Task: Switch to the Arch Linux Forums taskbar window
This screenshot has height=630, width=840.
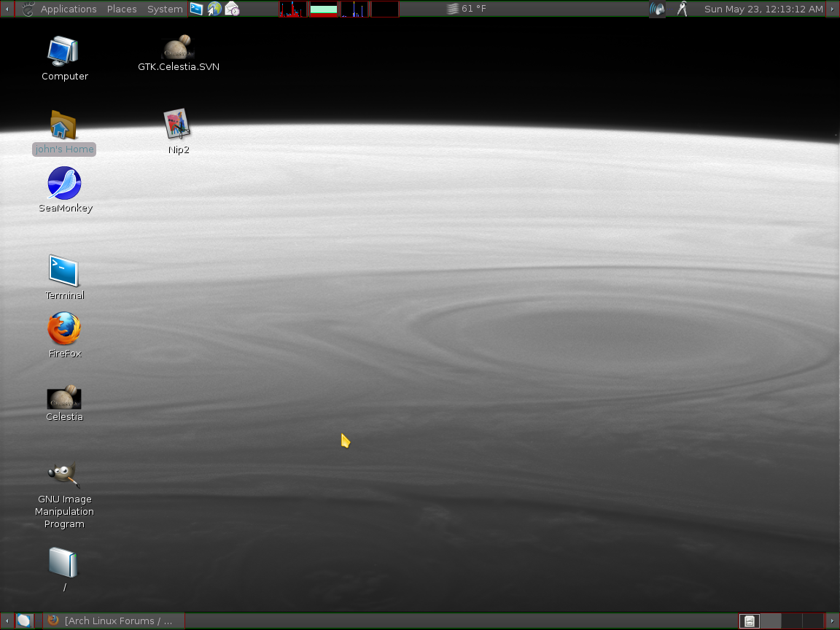Action: point(114,621)
